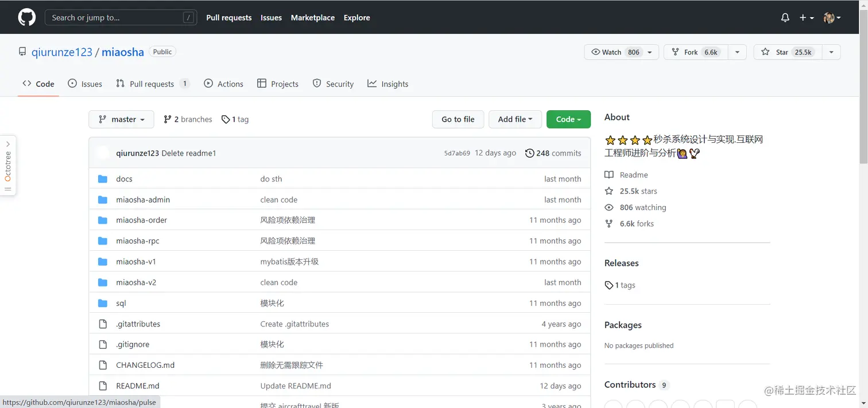View the 25.5k stars link
This screenshot has height=408, width=868.
pos(631,191)
